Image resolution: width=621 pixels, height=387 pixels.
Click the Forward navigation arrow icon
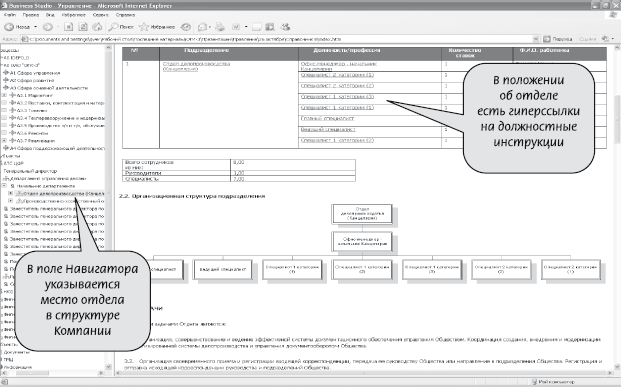[48, 27]
